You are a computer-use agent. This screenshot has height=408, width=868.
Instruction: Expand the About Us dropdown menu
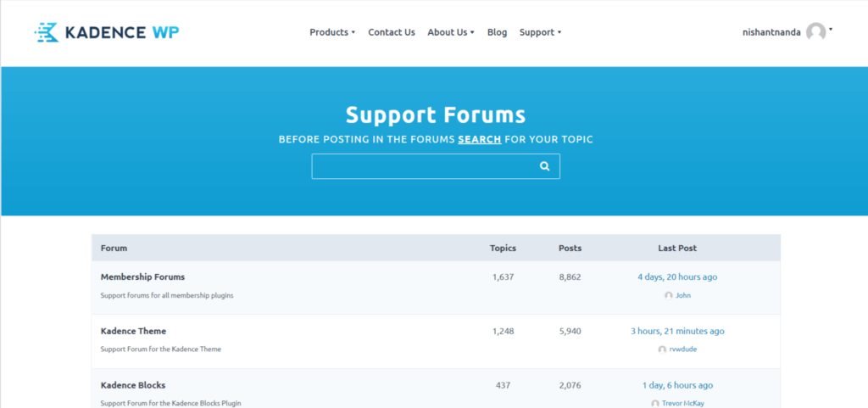pos(451,32)
